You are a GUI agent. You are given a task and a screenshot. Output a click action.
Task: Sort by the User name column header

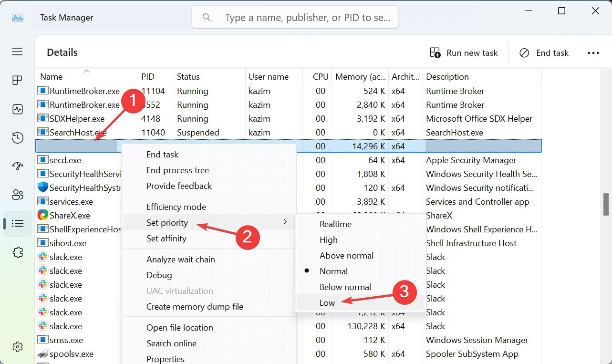coord(269,77)
